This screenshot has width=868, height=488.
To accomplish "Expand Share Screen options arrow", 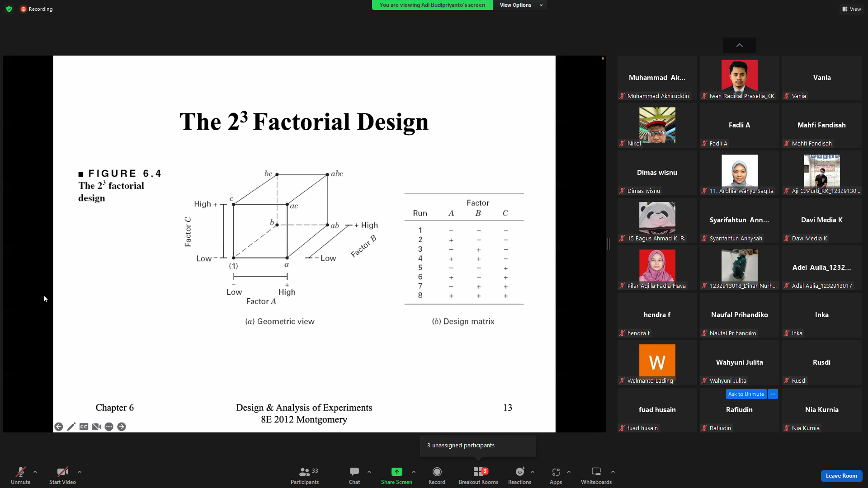I will tap(414, 472).
